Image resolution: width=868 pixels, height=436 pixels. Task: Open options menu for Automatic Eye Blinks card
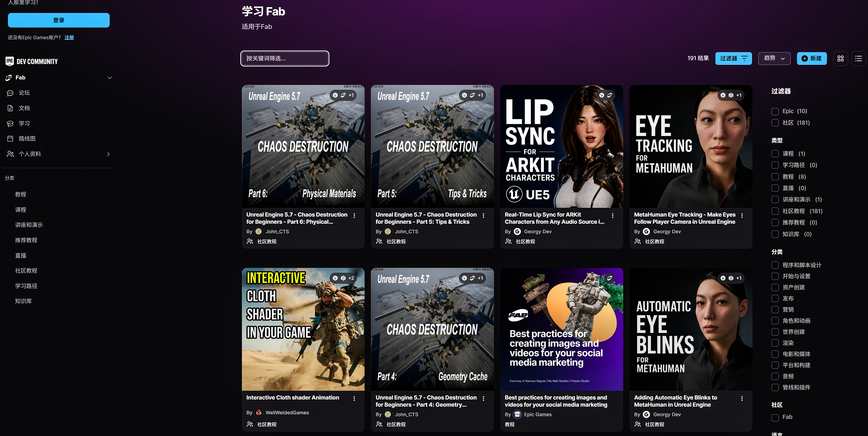[x=742, y=398]
